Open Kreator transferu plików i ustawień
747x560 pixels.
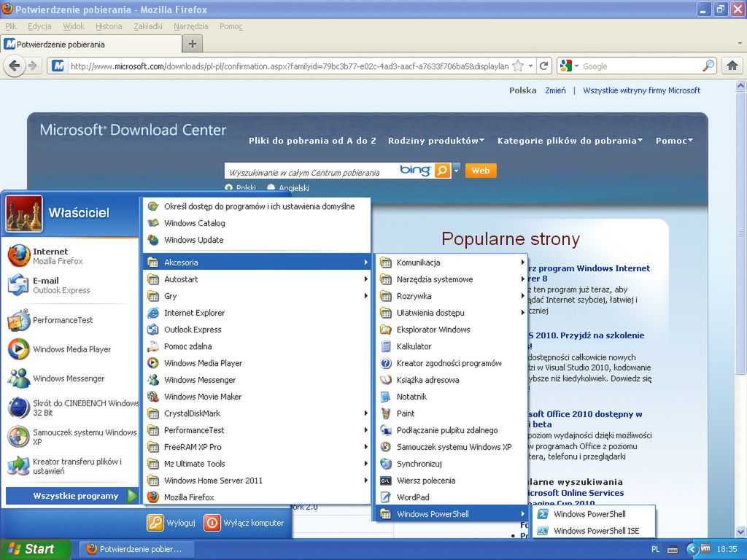point(71,466)
